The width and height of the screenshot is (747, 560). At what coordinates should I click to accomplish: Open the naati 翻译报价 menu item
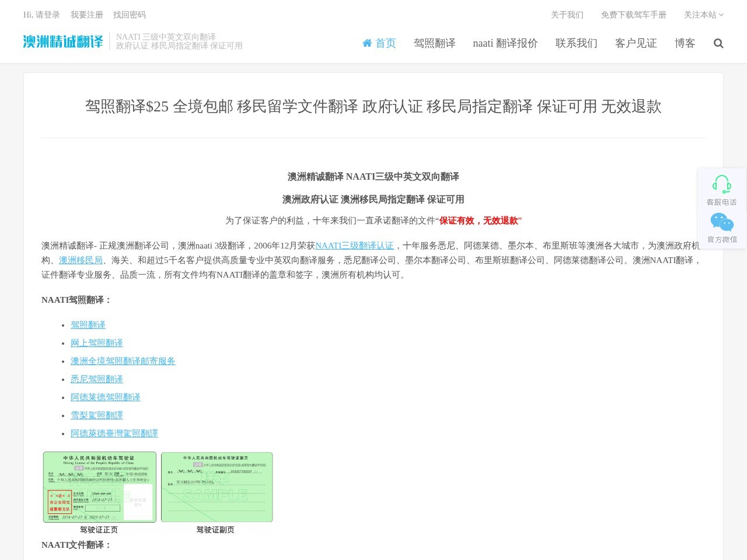[x=505, y=43]
